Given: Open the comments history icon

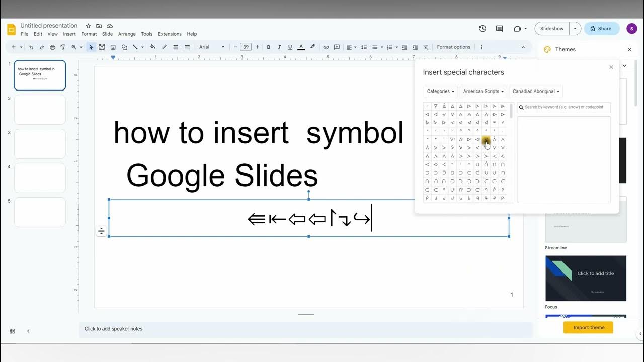Looking at the screenshot, I should (x=499, y=29).
